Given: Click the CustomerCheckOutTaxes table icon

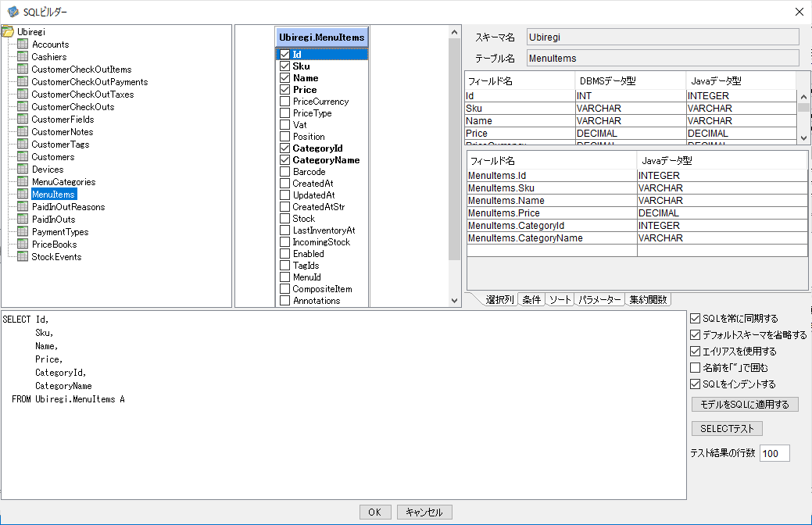Looking at the screenshot, I should 23,94.
